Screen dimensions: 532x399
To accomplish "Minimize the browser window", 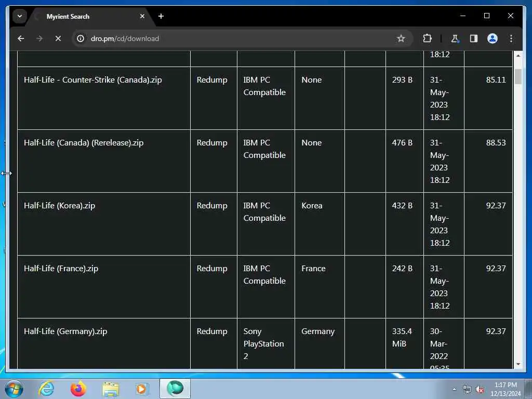I will click(463, 16).
